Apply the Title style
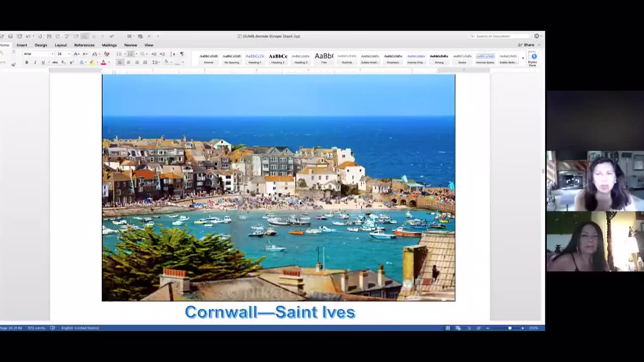644x362 pixels. tap(324, 58)
